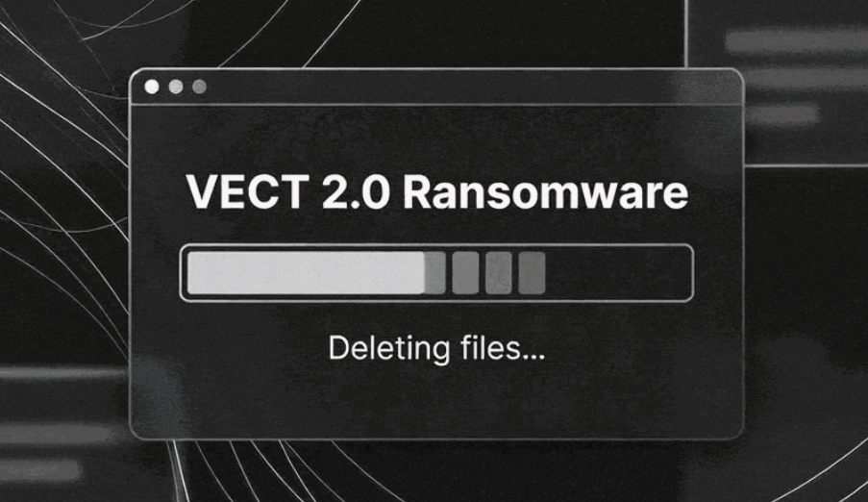Click empty window body below Deleting files text
The width and height of the screenshot is (868, 502).
[436, 402]
